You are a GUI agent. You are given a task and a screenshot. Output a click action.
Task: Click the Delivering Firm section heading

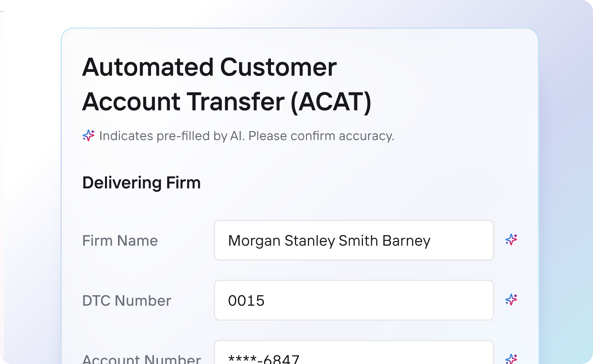(141, 182)
